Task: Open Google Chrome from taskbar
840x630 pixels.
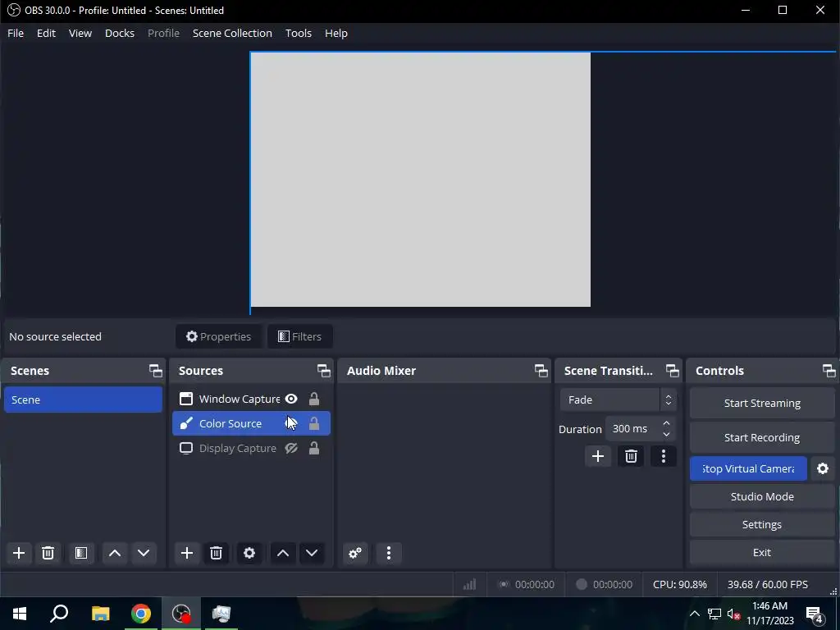Action: coord(141,614)
